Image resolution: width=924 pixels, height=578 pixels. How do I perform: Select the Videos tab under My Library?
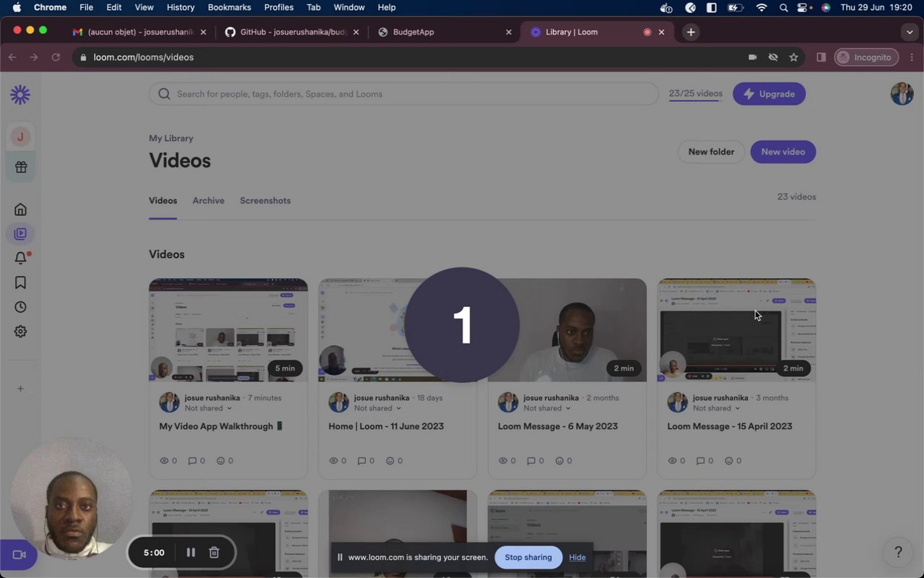[163, 201]
